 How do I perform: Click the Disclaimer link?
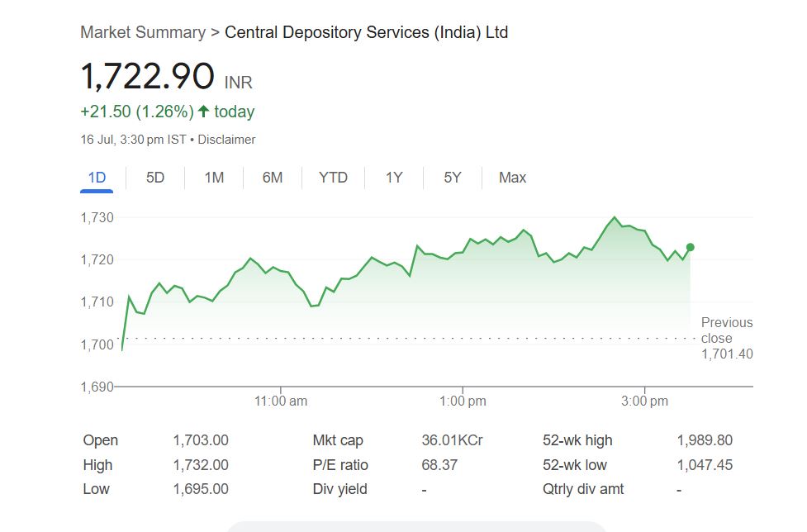(x=226, y=140)
